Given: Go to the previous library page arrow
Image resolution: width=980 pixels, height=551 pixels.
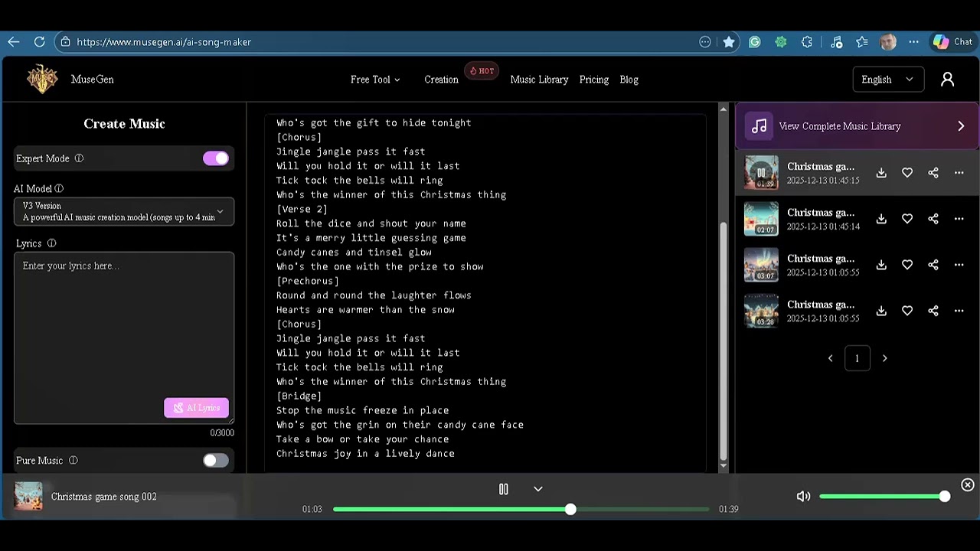Looking at the screenshot, I should click(830, 358).
